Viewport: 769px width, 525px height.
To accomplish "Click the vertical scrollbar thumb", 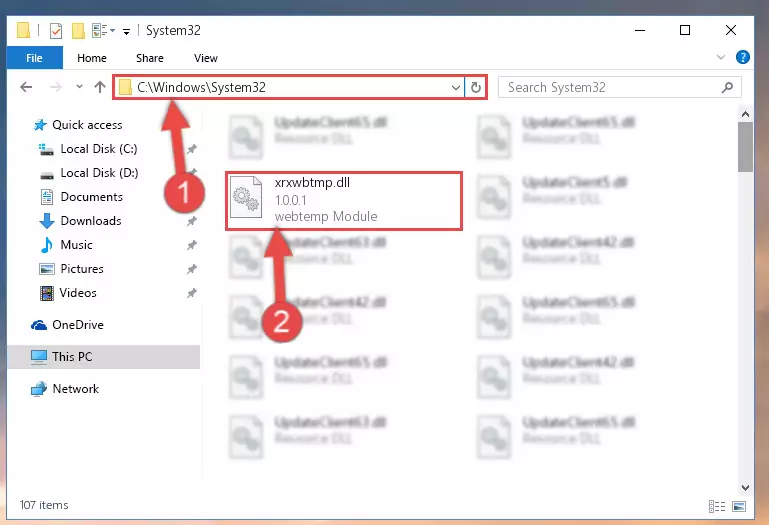I will 745,147.
